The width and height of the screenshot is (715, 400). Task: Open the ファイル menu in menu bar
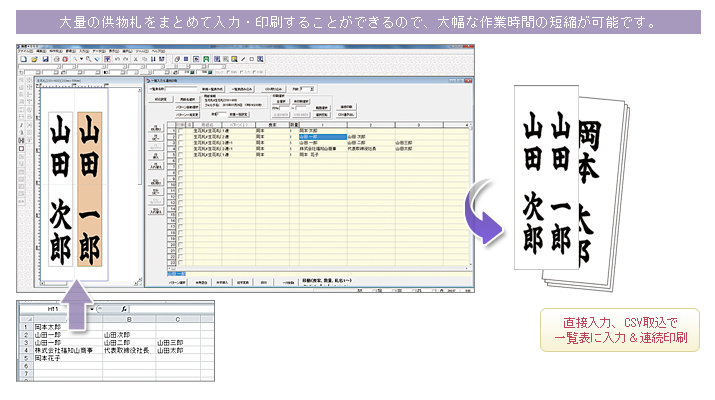(24, 50)
